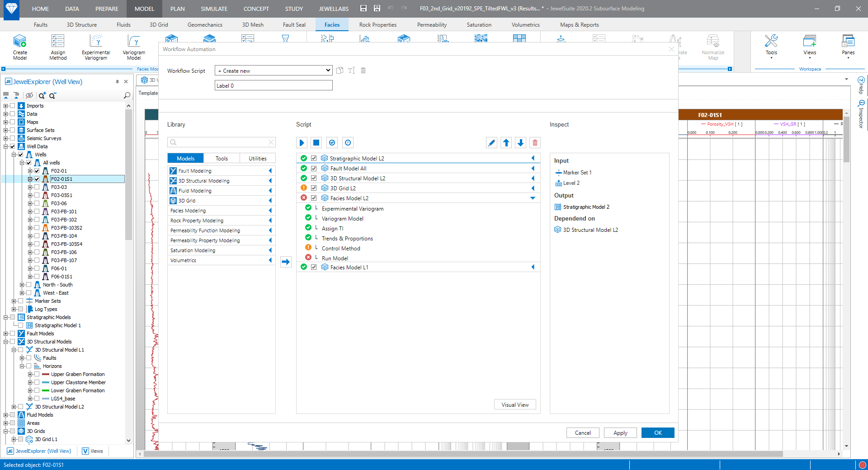This screenshot has height=470, width=868.
Task: Open the Panes workspace menu
Action: [x=848, y=46]
